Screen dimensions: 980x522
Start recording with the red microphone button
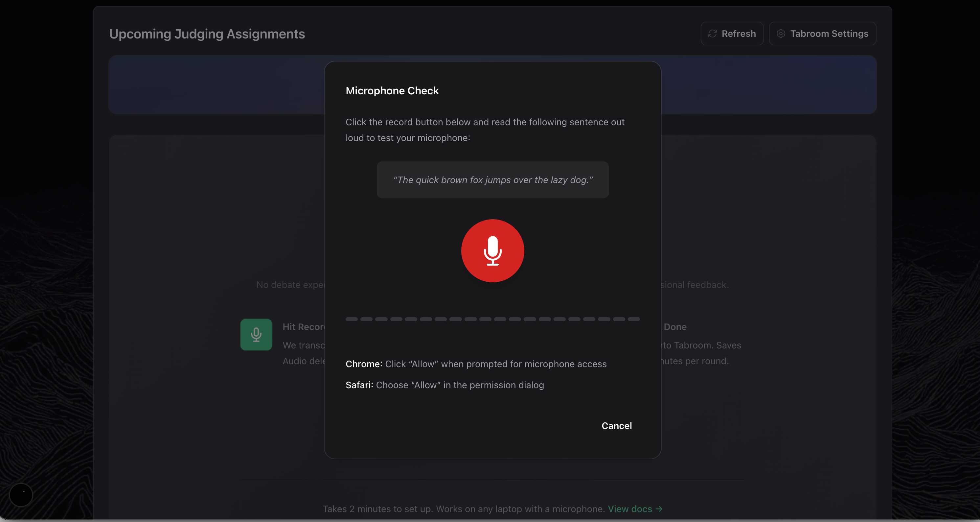click(x=492, y=250)
